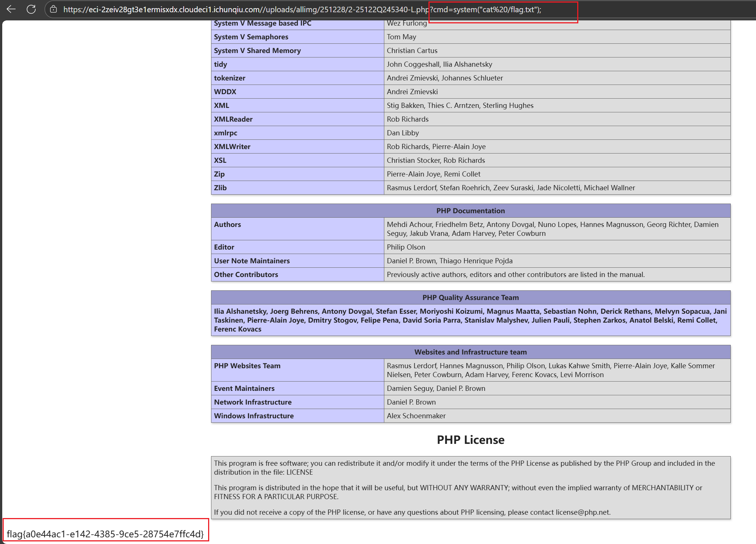Click the Philip Olson editor name
The width and height of the screenshot is (756, 544).
coord(406,247)
